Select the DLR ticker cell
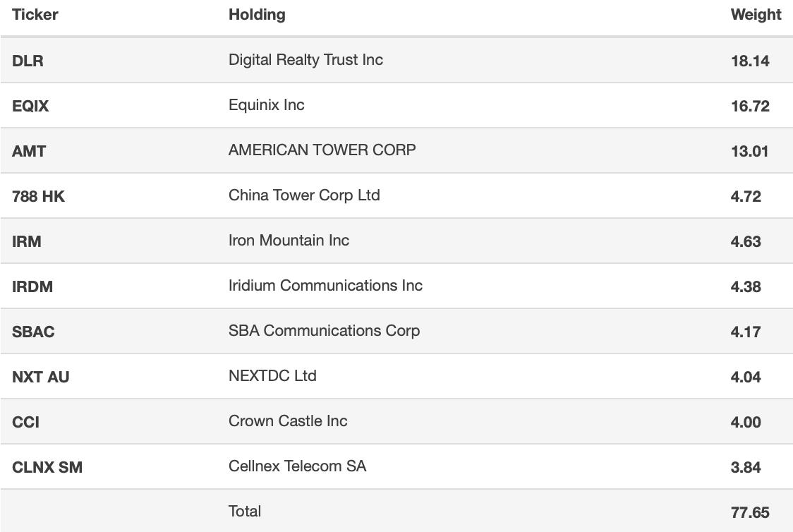This screenshot has width=793, height=532. point(28,61)
